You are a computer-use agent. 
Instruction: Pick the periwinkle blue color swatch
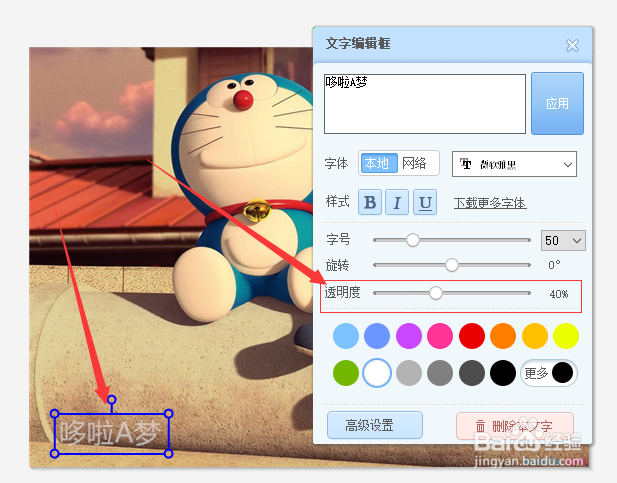tap(377, 336)
